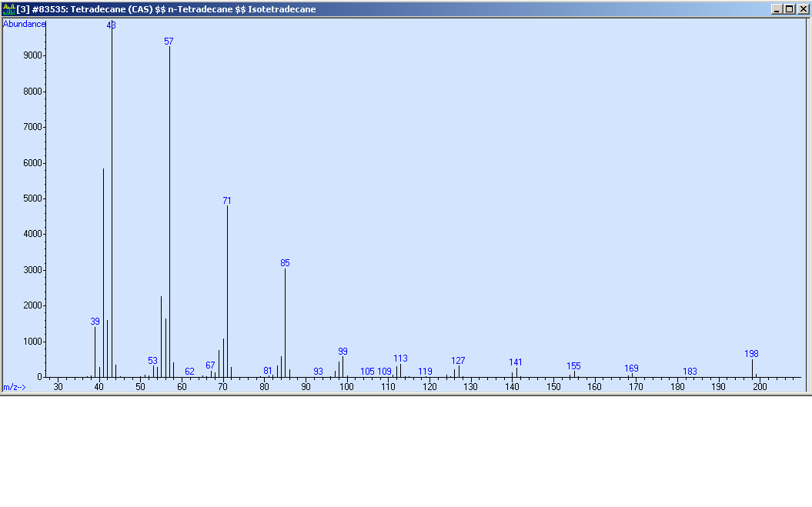The height and width of the screenshot is (507, 812).
Task: Select the peak label 85
Action: pyautogui.click(x=285, y=263)
